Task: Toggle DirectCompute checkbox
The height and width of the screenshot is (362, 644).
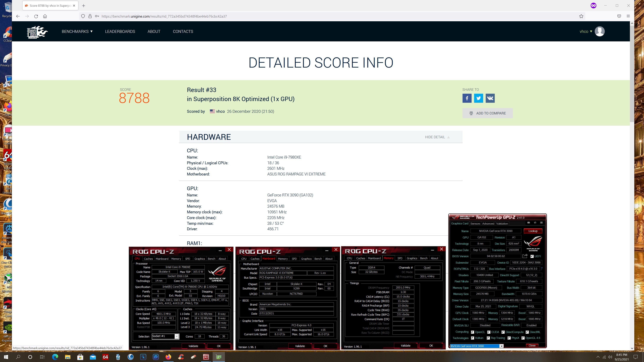Action: point(503,332)
